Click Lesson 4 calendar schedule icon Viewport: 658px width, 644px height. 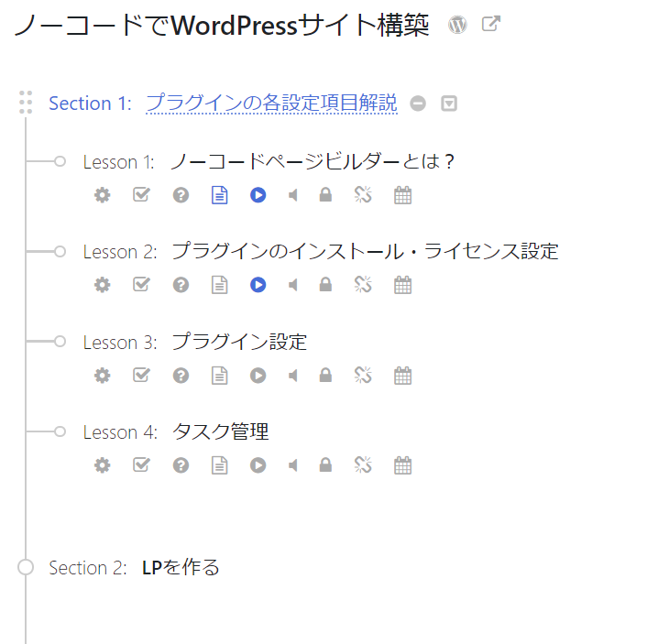click(x=402, y=465)
